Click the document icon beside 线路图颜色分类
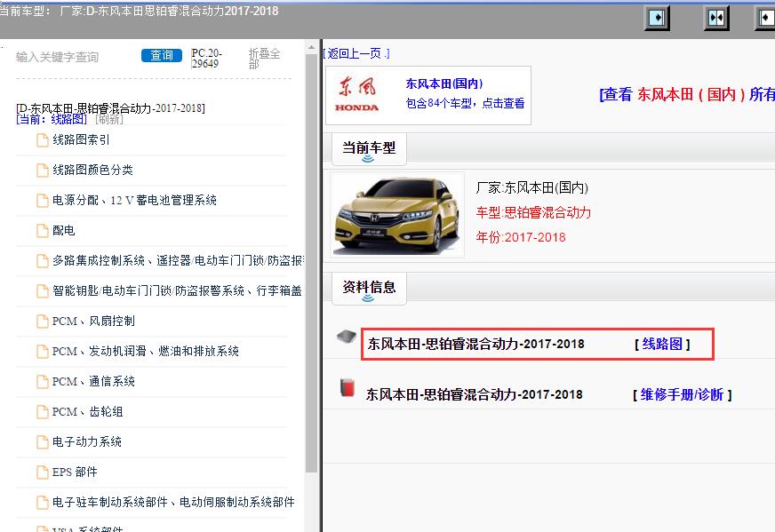Viewport: 775px width, 532px height. 43,171
